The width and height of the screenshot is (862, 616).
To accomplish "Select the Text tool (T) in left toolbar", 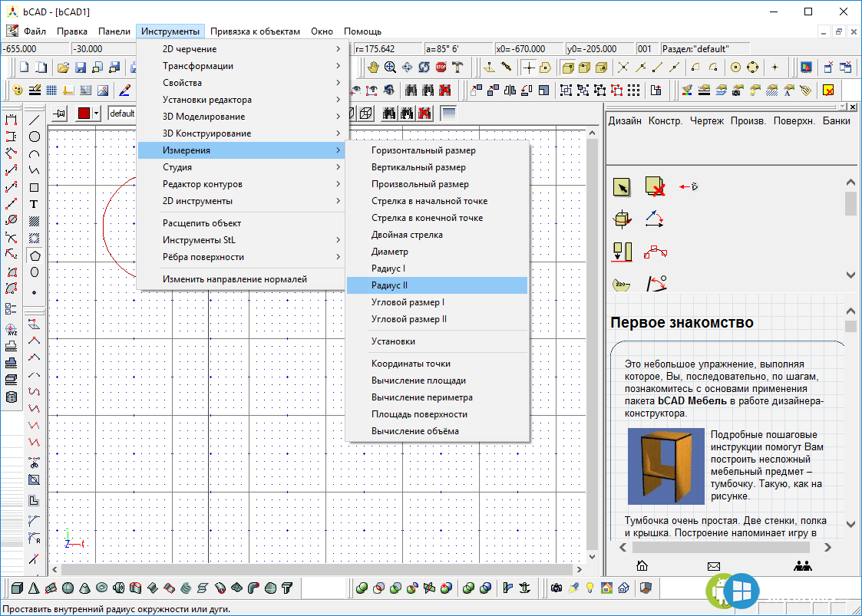I will 34,204.
